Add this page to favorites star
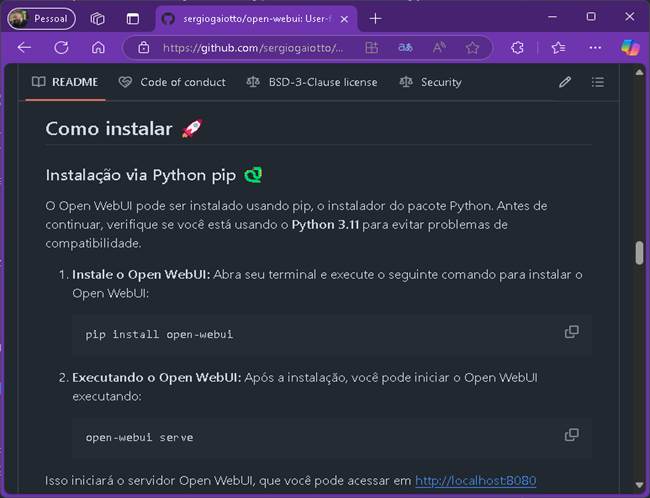The image size is (650, 498). [472, 48]
